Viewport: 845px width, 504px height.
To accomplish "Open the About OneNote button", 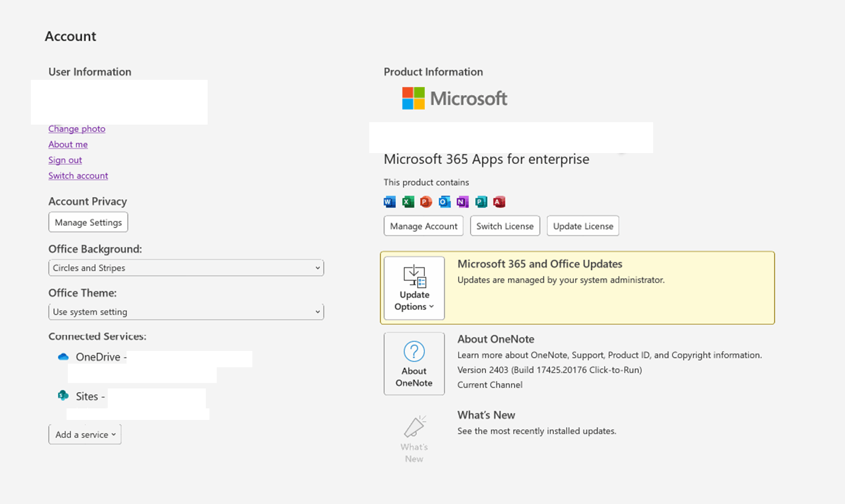I will (414, 364).
